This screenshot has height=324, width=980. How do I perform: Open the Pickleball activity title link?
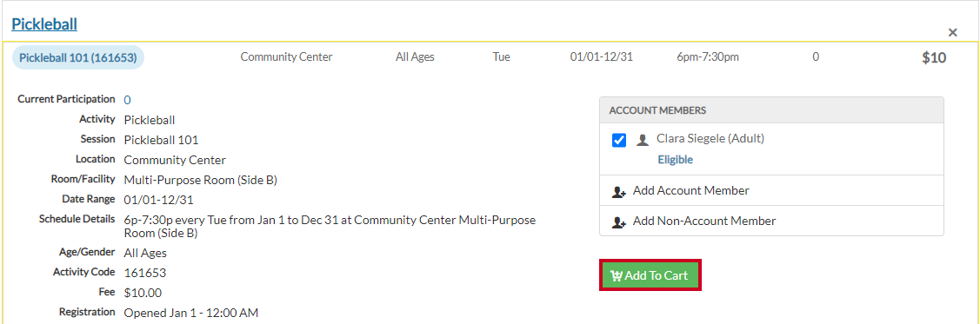click(x=44, y=24)
